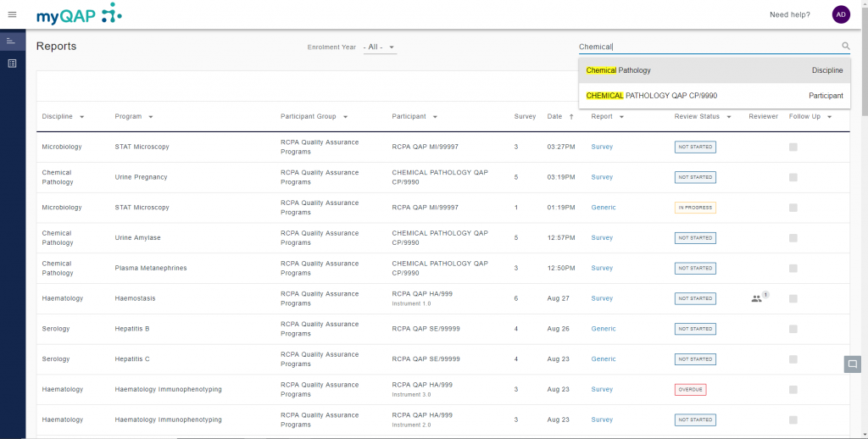Tick Follow Up checkbox for Hepatitis B
The height and width of the screenshot is (439, 868).
click(x=793, y=329)
